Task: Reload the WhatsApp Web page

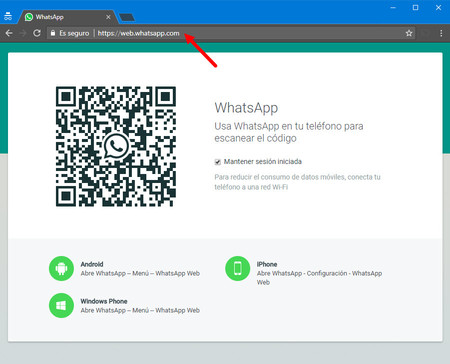Action: click(x=37, y=33)
